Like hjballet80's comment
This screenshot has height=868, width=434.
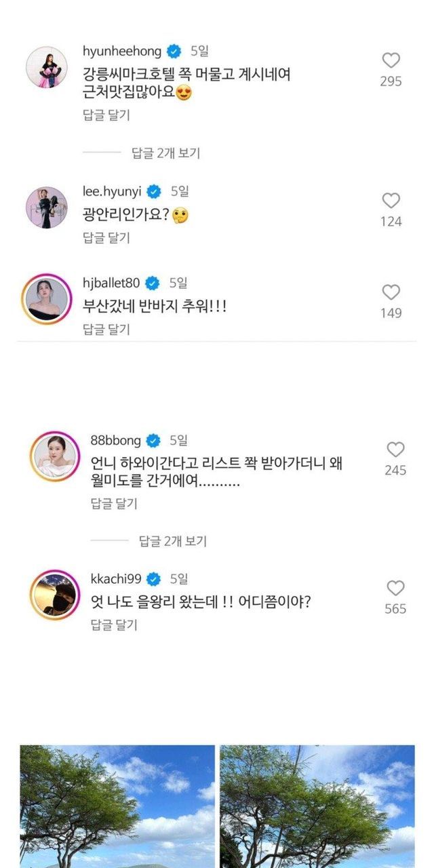(x=391, y=292)
